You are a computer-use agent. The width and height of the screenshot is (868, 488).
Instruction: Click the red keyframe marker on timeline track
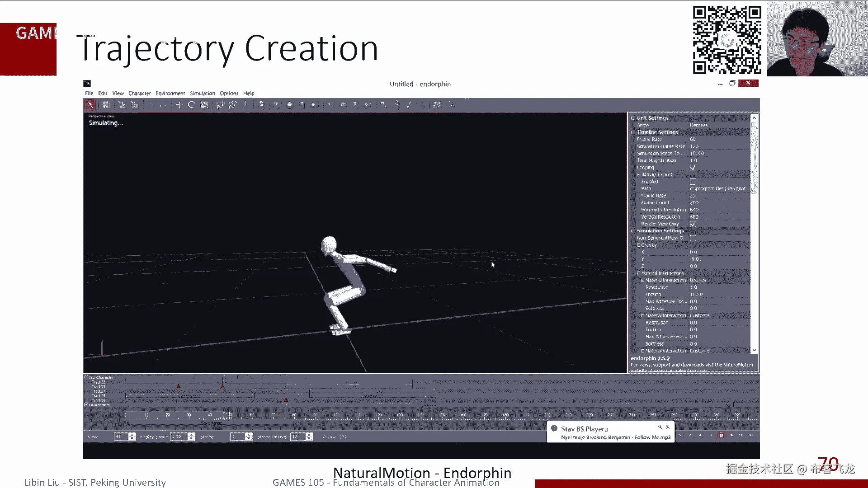tap(179, 386)
